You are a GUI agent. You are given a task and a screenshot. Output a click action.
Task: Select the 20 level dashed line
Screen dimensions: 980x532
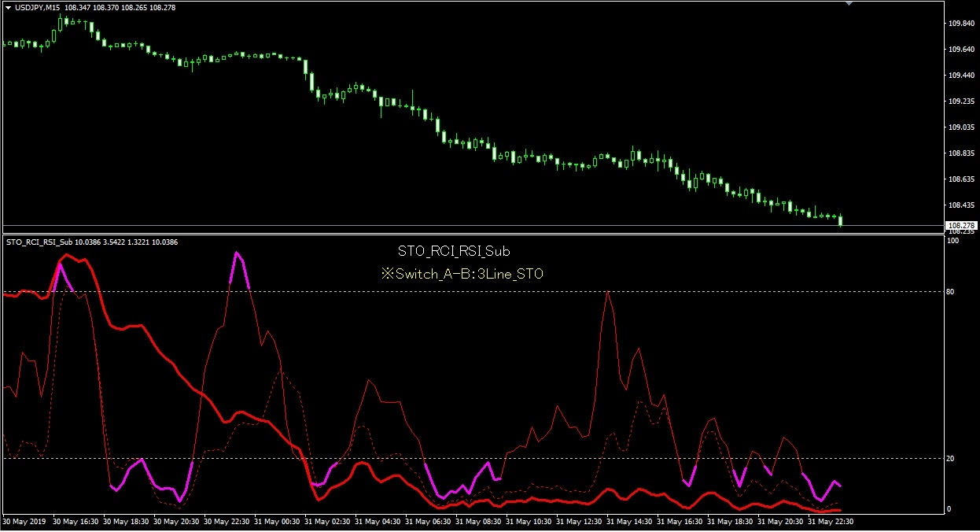click(x=472, y=458)
